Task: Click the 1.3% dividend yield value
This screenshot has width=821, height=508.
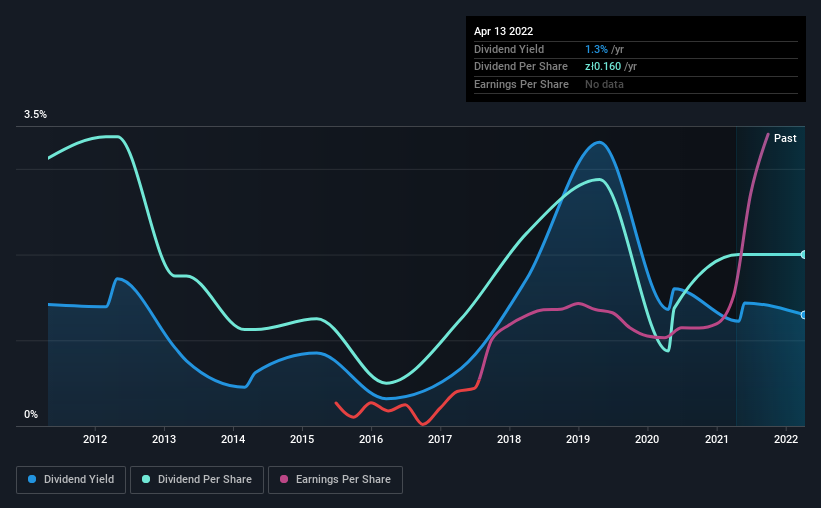Action: click(596, 49)
